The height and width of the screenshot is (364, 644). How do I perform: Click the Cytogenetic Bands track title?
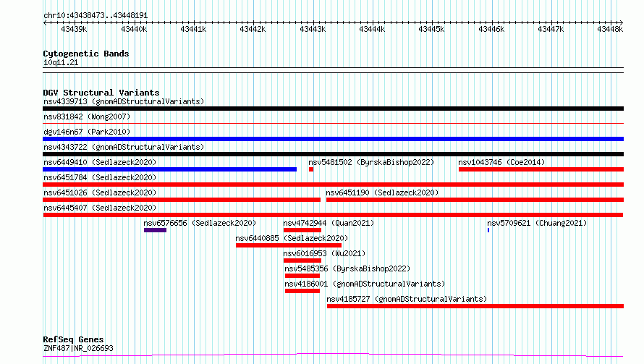pyautogui.click(x=86, y=54)
